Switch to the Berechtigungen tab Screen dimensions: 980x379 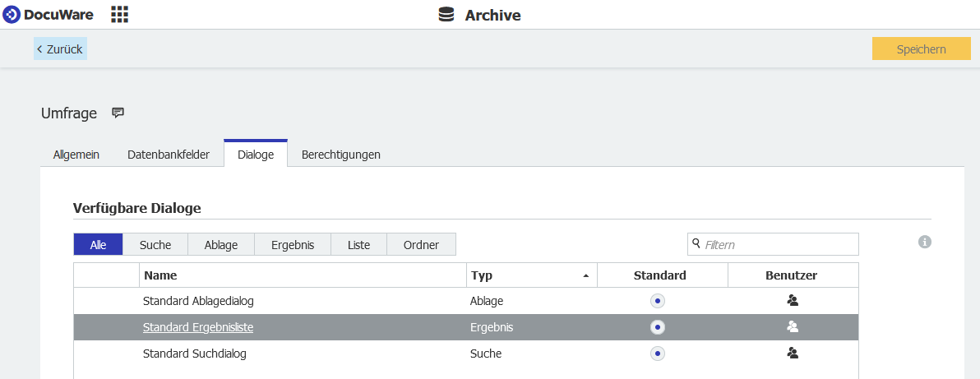tap(340, 155)
